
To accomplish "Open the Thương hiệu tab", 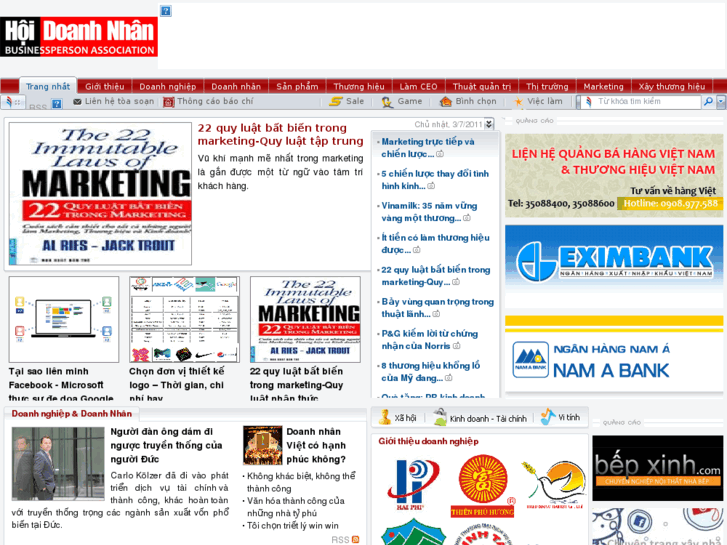I will click(359, 86).
